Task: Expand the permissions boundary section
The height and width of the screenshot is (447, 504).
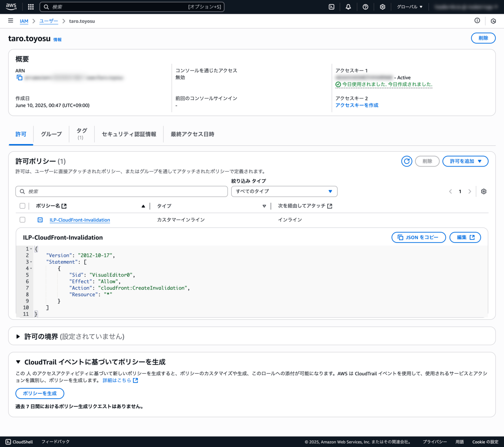Action: coord(18,337)
